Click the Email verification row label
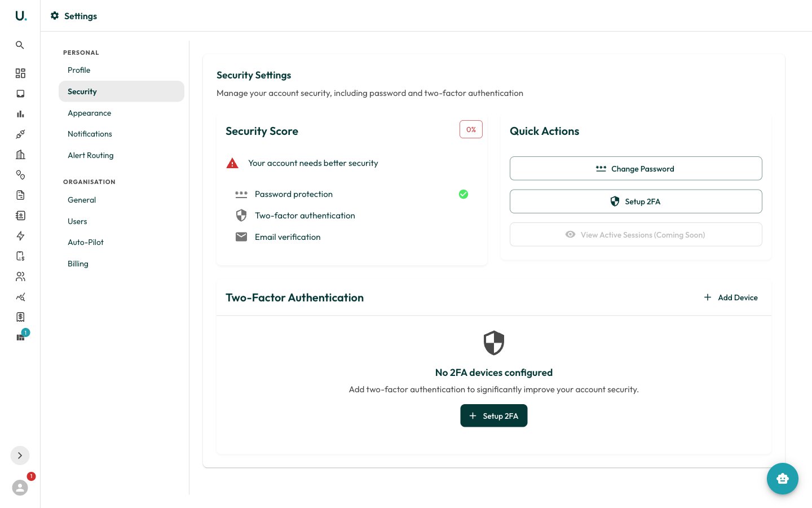 (288, 237)
